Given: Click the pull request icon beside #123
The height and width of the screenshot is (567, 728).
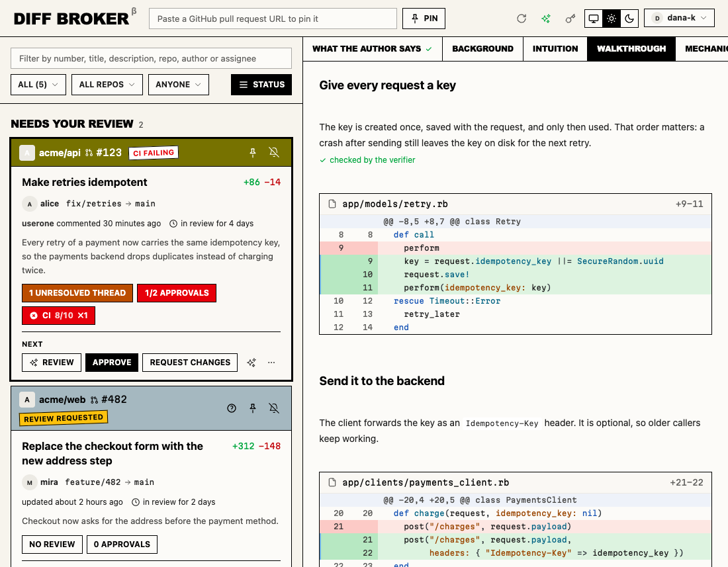Looking at the screenshot, I should coord(89,153).
